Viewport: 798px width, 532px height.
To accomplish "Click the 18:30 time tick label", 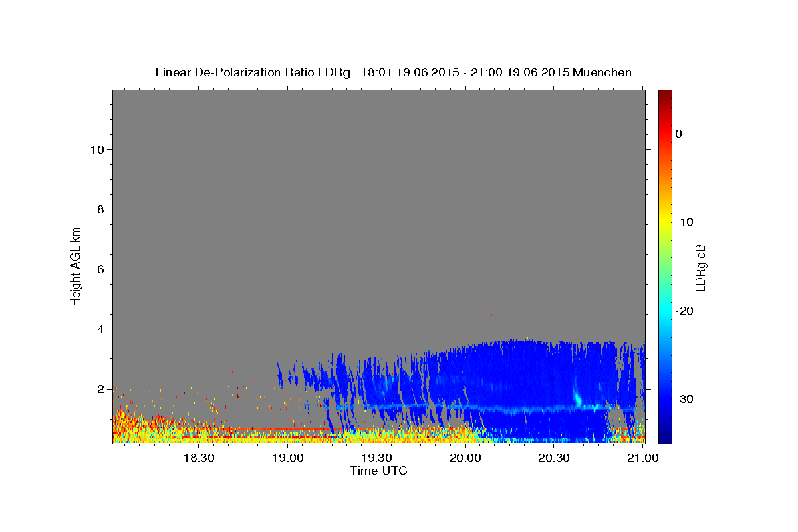I will (x=198, y=458).
